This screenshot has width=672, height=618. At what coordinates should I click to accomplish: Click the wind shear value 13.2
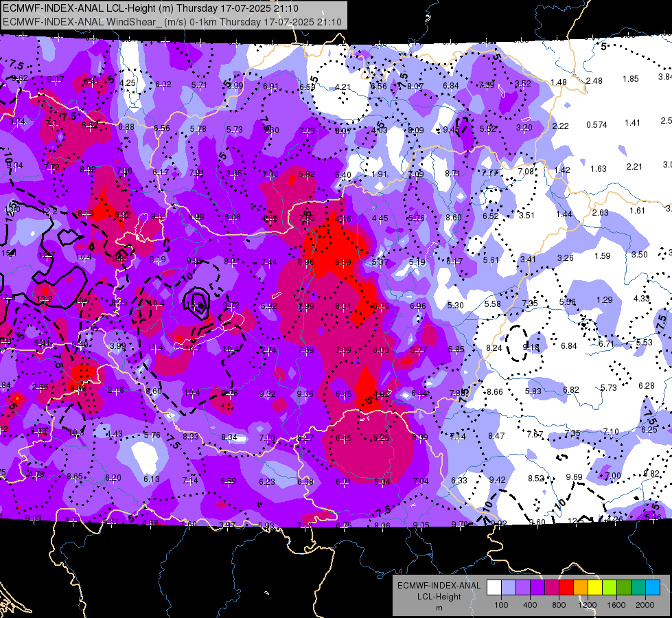point(45,299)
